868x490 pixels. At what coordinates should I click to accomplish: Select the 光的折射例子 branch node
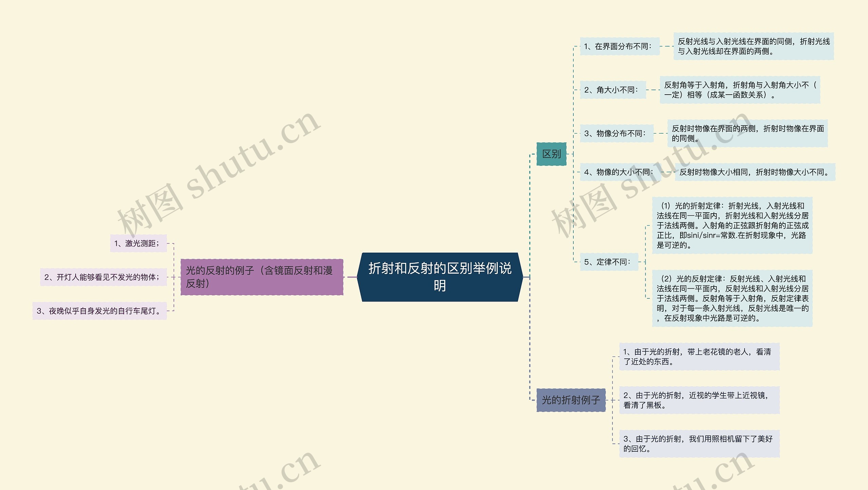(x=571, y=400)
